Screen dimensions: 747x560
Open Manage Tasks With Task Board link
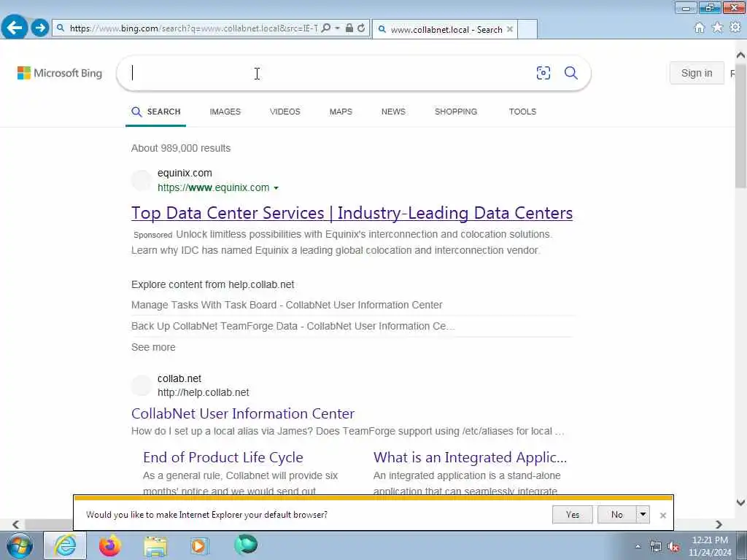(x=287, y=305)
